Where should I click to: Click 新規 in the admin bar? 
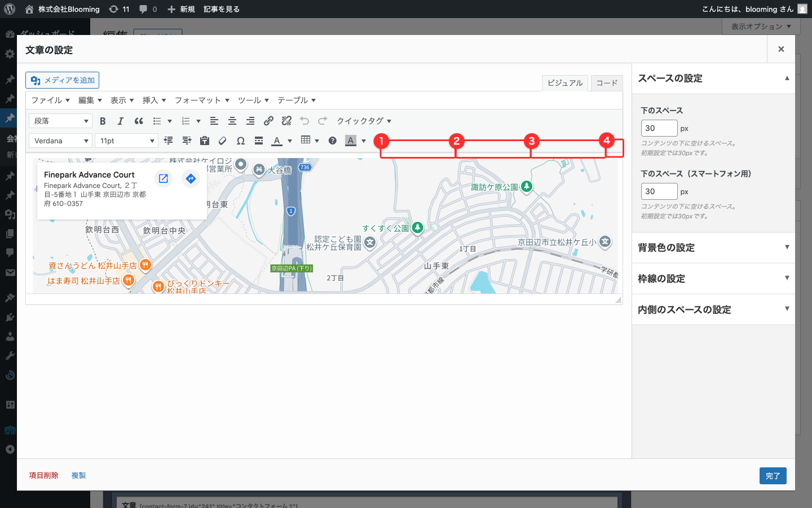pyautogui.click(x=181, y=9)
